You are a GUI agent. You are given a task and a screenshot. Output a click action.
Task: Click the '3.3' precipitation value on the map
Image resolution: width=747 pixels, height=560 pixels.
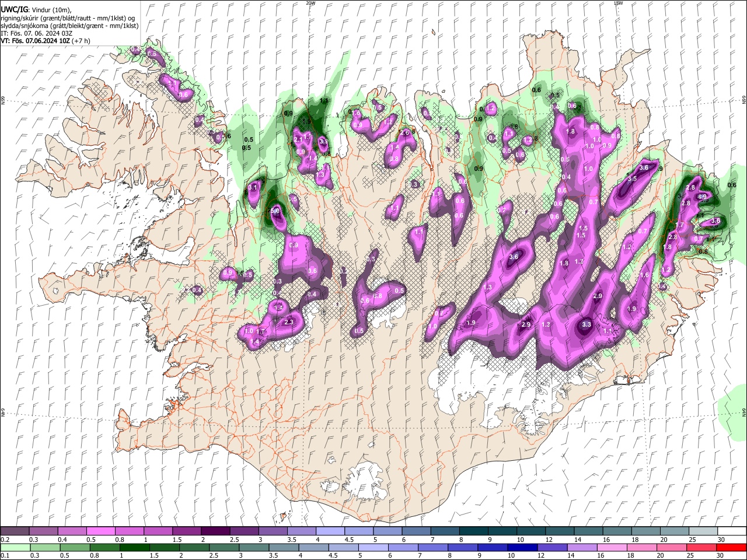587,324
